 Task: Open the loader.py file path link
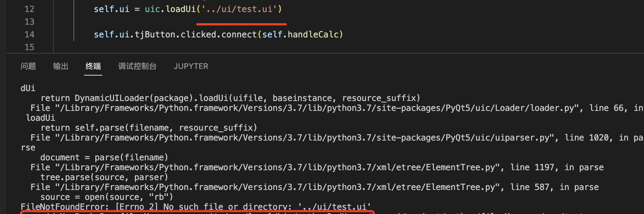318,108
